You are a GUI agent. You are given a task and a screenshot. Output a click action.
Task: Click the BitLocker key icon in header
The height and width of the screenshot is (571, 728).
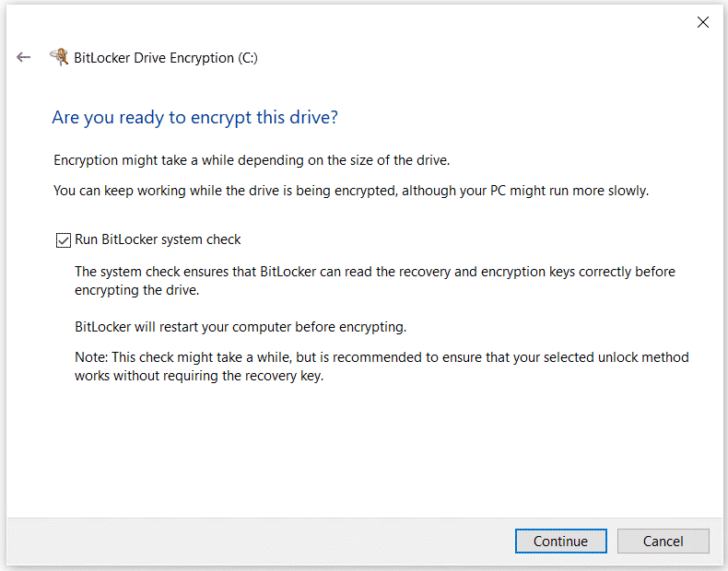coord(59,57)
